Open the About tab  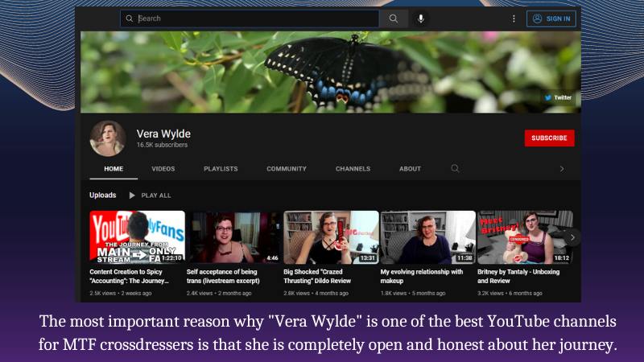(x=410, y=169)
